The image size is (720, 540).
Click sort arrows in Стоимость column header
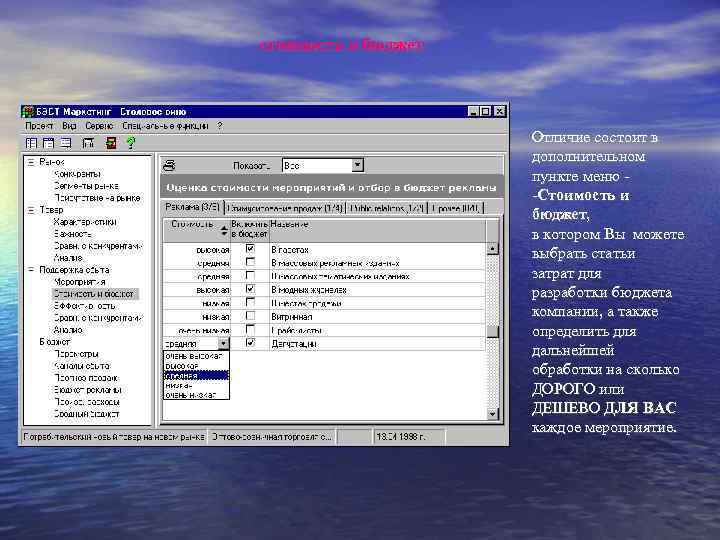pos(224,231)
